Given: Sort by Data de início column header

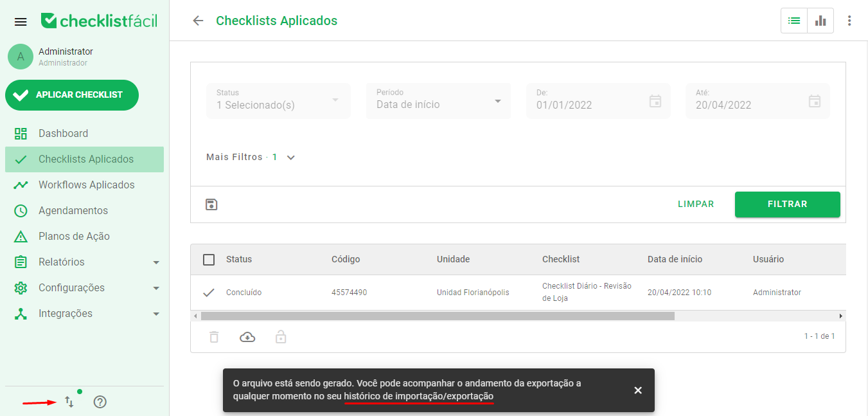Looking at the screenshot, I should (675, 260).
